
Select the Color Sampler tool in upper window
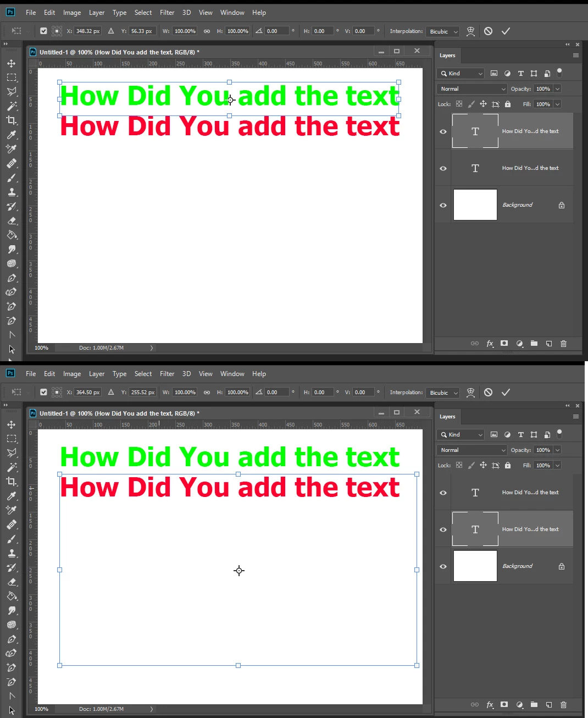tap(12, 149)
